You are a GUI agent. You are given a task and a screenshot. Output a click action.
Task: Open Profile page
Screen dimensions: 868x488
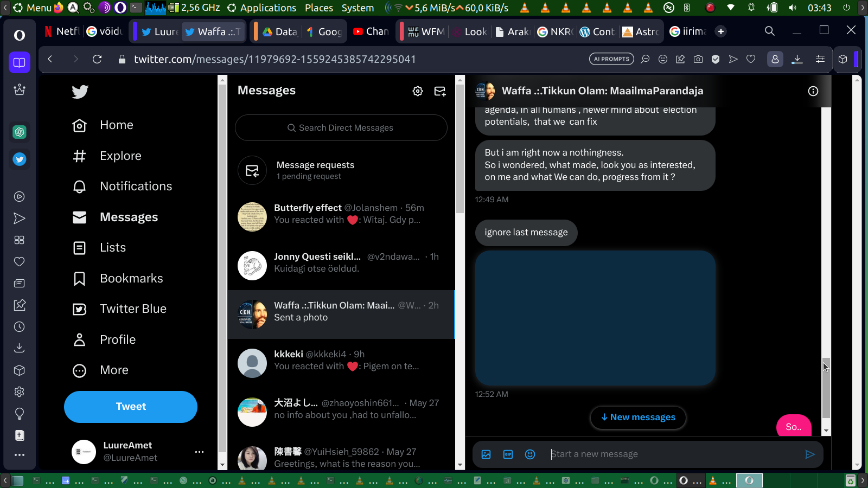[x=104, y=340]
